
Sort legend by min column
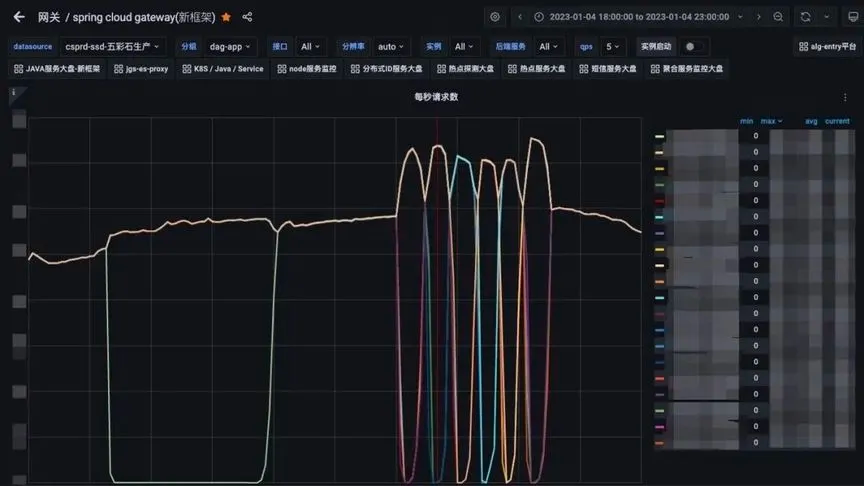(747, 121)
